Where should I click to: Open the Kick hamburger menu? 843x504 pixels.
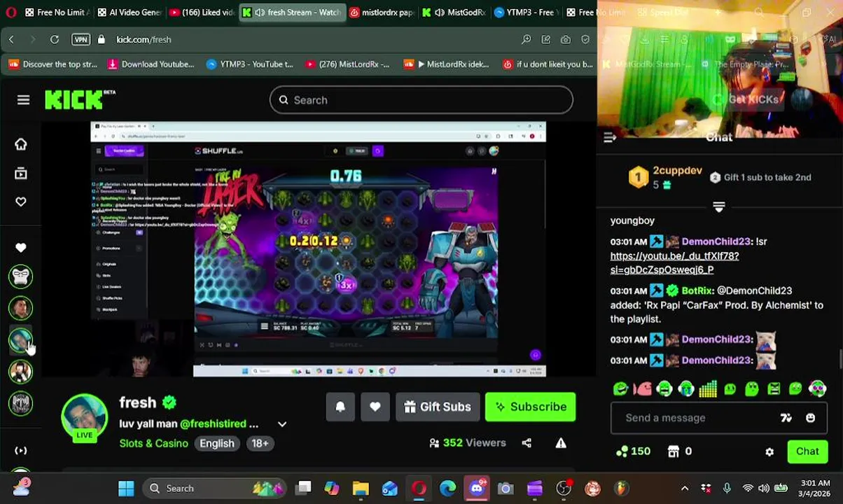[x=23, y=100]
